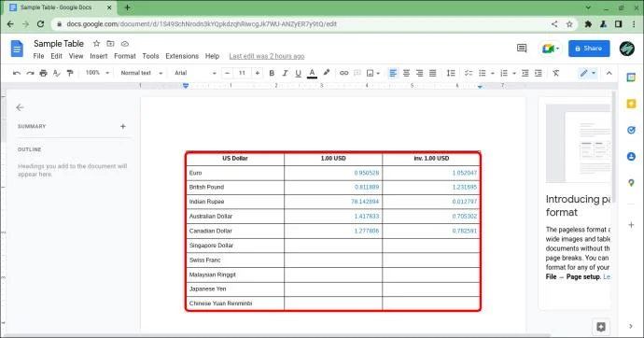Image resolution: width=644 pixels, height=338 pixels.
Task: Hide the menus with the up chevron
Action: tap(609, 73)
